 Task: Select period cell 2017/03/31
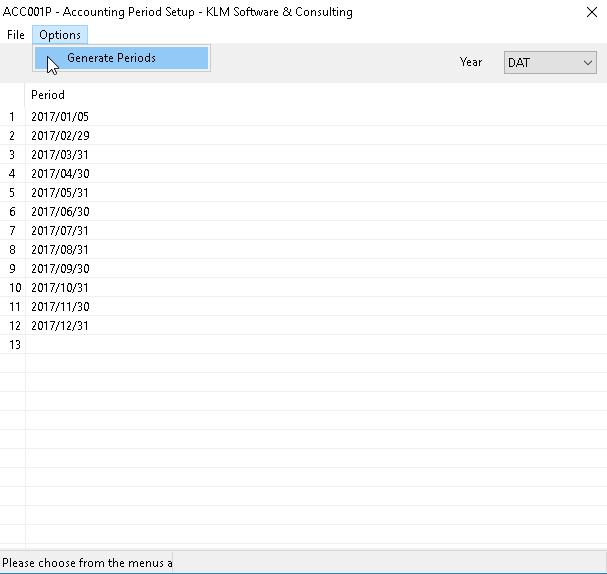(x=316, y=154)
